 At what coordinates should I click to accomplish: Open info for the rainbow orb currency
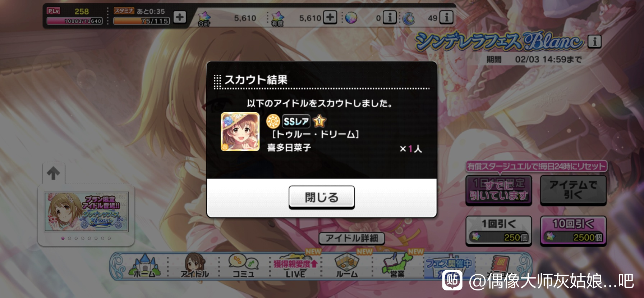(x=390, y=17)
